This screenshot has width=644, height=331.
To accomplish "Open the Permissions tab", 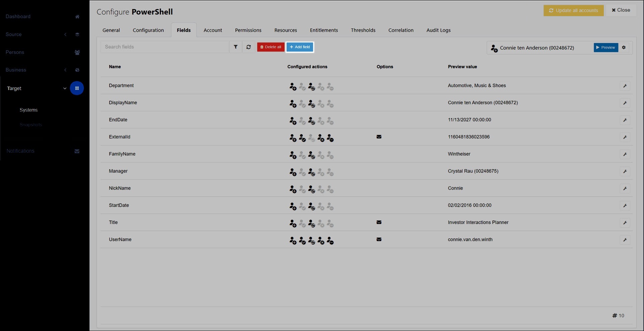I will (x=248, y=30).
